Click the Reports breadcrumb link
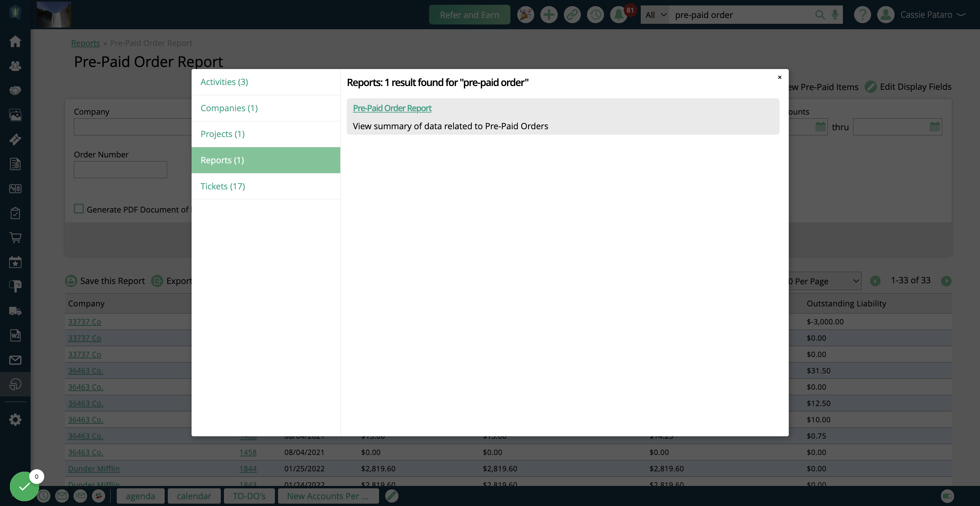980x506 pixels. coord(85,43)
